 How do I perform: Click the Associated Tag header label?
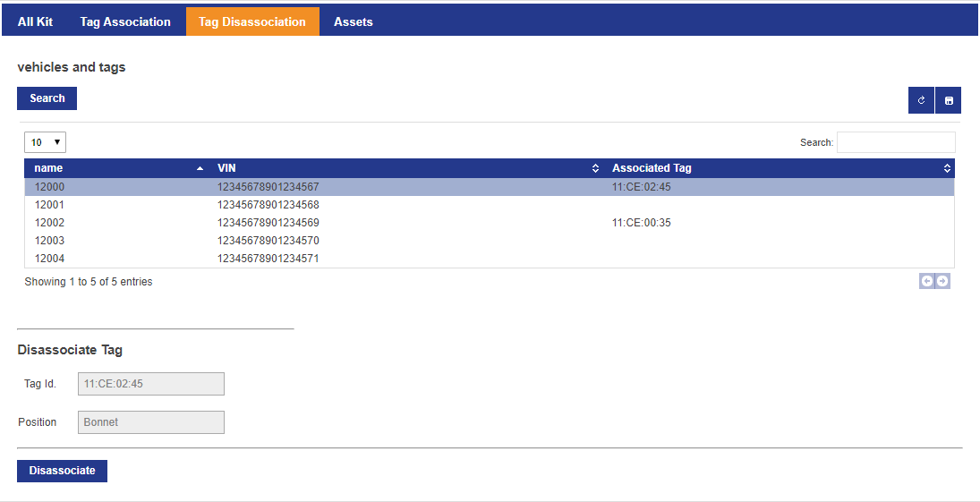click(x=652, y=168)
